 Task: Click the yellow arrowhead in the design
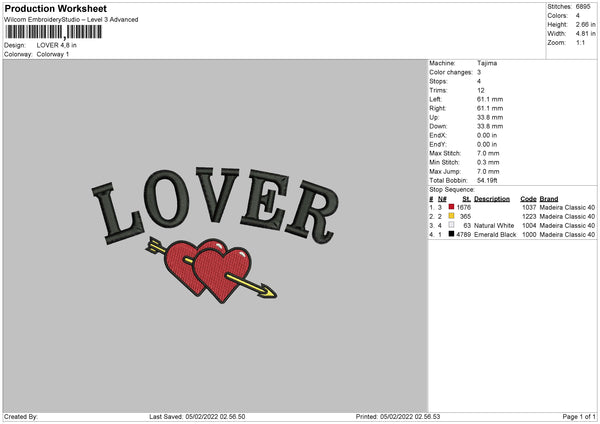click(269, 293)
